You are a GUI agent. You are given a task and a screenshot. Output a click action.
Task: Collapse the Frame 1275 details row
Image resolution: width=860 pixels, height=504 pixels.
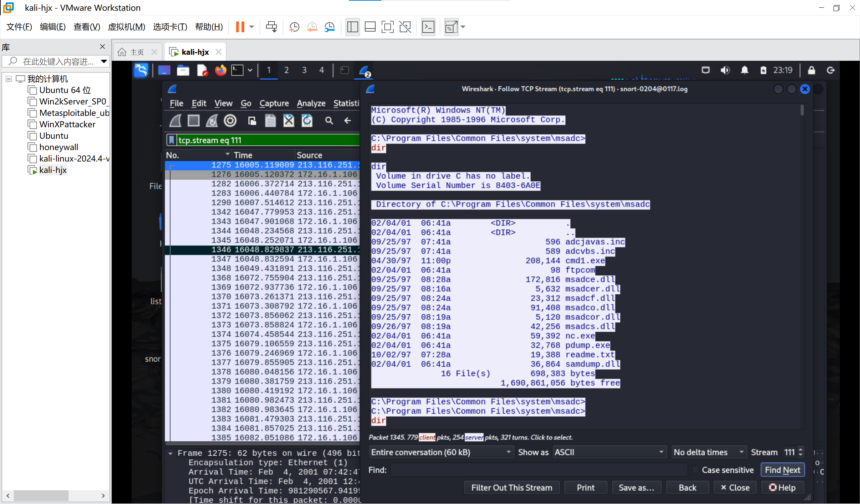170,453
